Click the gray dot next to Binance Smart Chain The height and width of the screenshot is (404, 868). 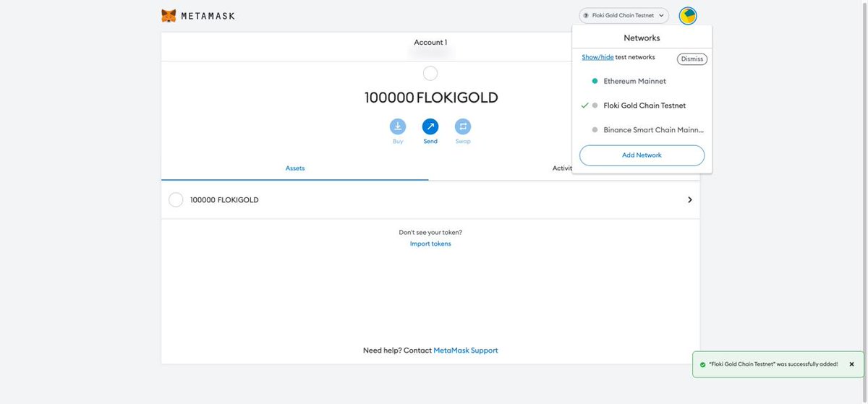tap(595, 130)
